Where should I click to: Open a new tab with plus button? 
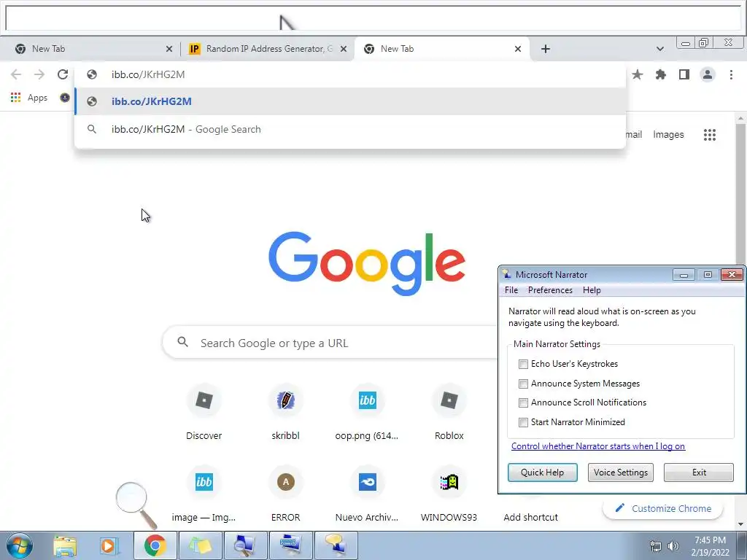point(546,49)
